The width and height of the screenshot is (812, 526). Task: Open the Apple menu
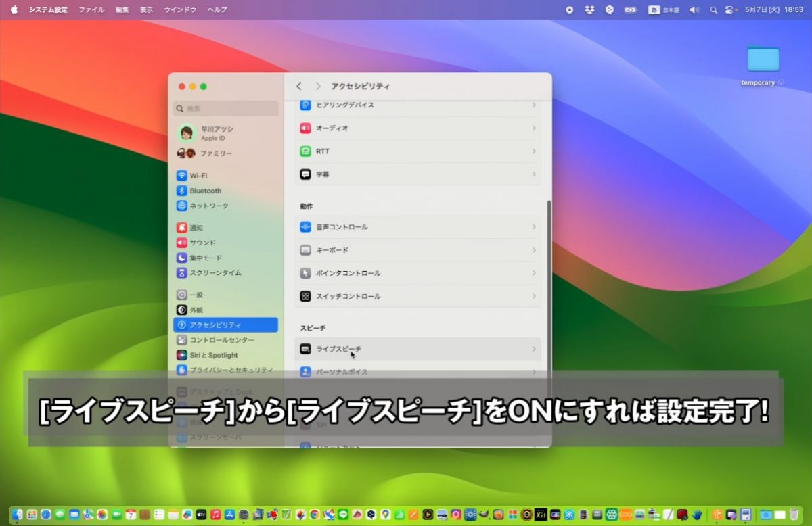pyautogui.click(x=14, y=10)
